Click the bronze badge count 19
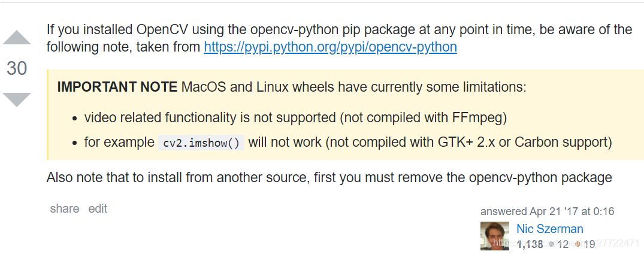 (589, 244)
